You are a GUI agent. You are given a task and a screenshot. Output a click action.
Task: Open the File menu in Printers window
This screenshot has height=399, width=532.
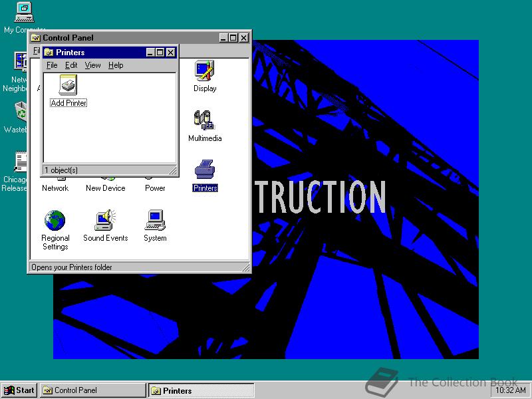[x=52, y=65]
